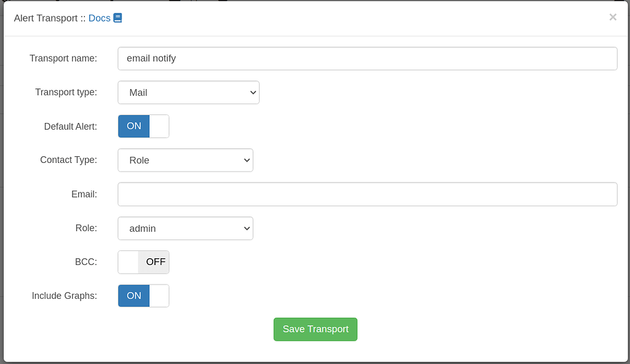Disable the Include Graphs switch
630x364 pixels.
tap(143, 296)
